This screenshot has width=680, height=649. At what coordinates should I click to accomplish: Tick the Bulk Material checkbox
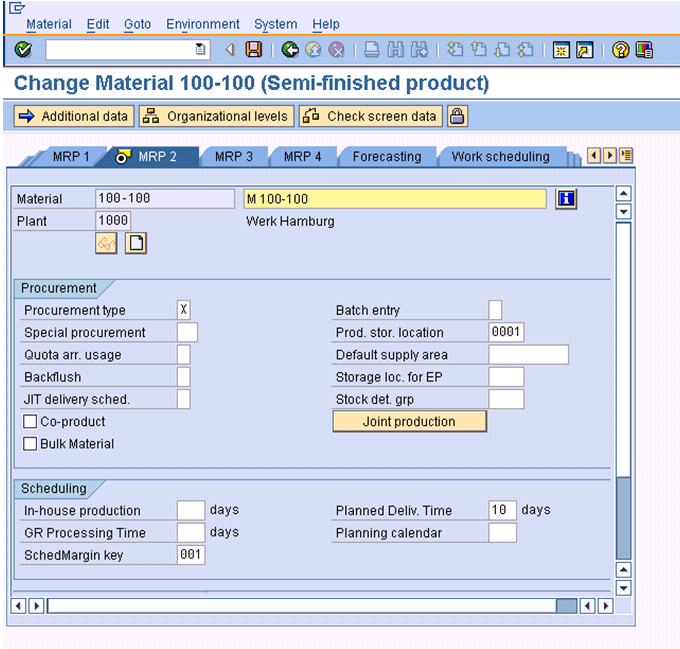pyautogui.click(x=31, y=444)
